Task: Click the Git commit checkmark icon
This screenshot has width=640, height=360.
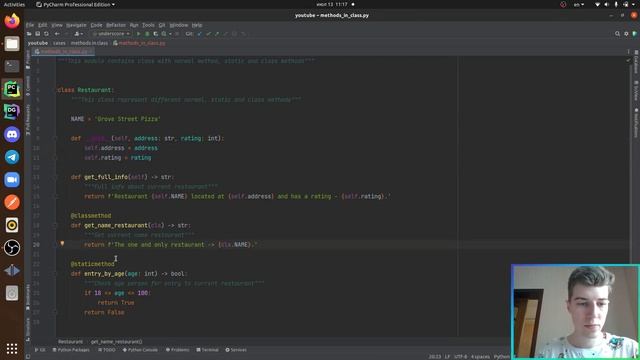Action: [x=208, y=34]
